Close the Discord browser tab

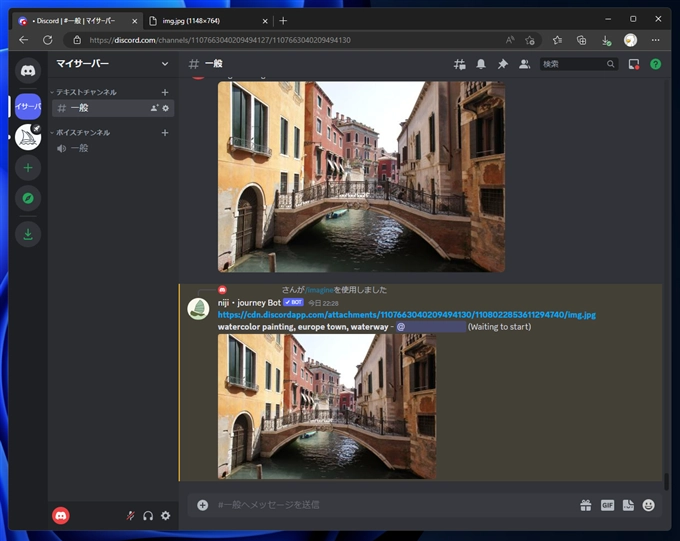coord(134,21)
